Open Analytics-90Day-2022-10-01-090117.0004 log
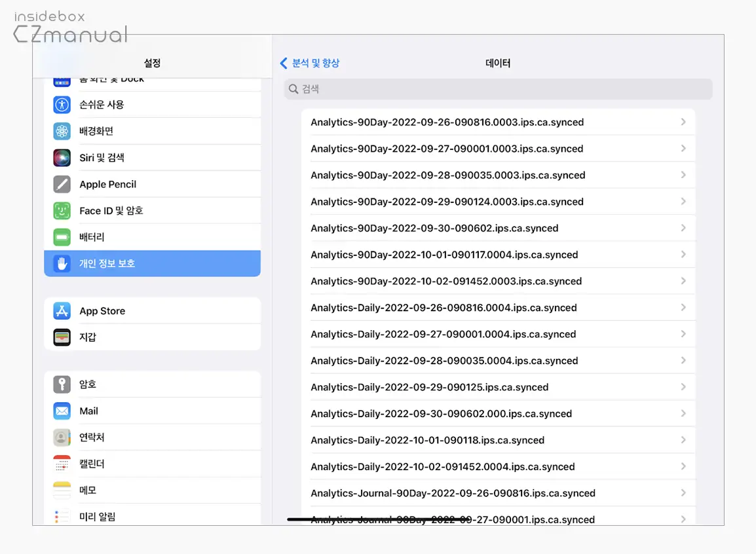 [x=498, y=254]
